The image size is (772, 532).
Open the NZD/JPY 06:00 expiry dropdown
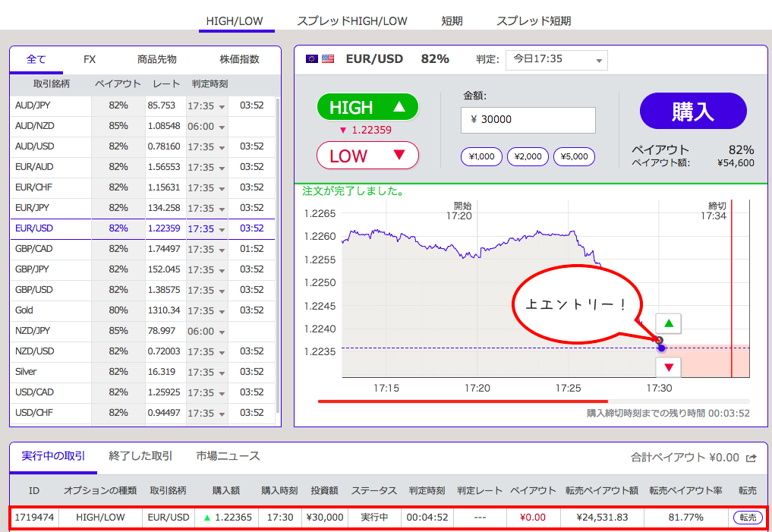pos(206,332)
